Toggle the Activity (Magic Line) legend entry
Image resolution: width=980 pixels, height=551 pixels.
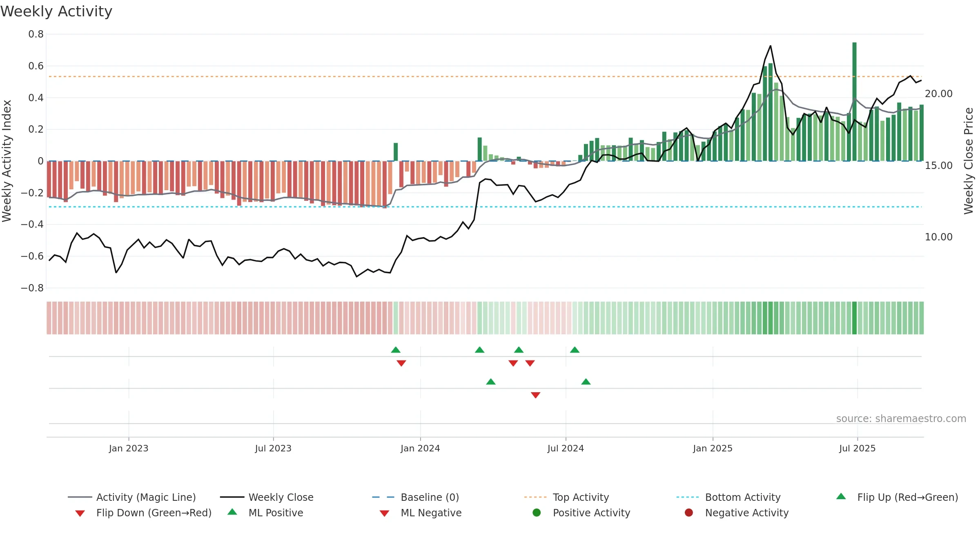tap(132, 497)
